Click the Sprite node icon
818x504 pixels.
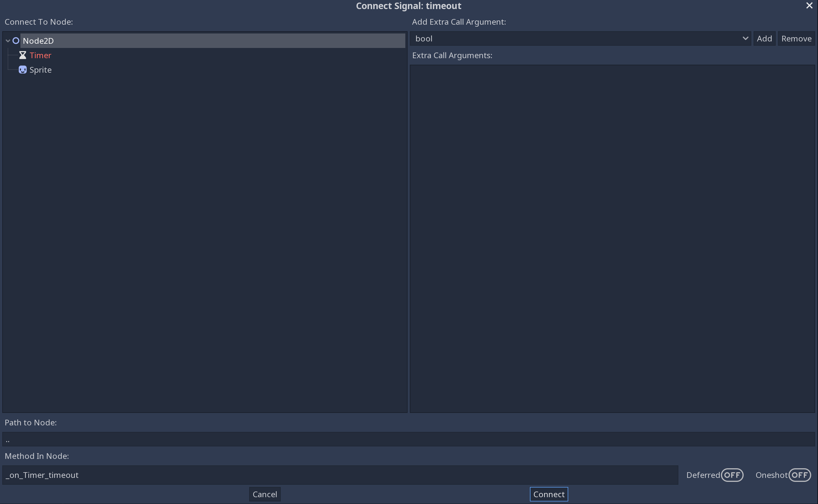[22, 70]
